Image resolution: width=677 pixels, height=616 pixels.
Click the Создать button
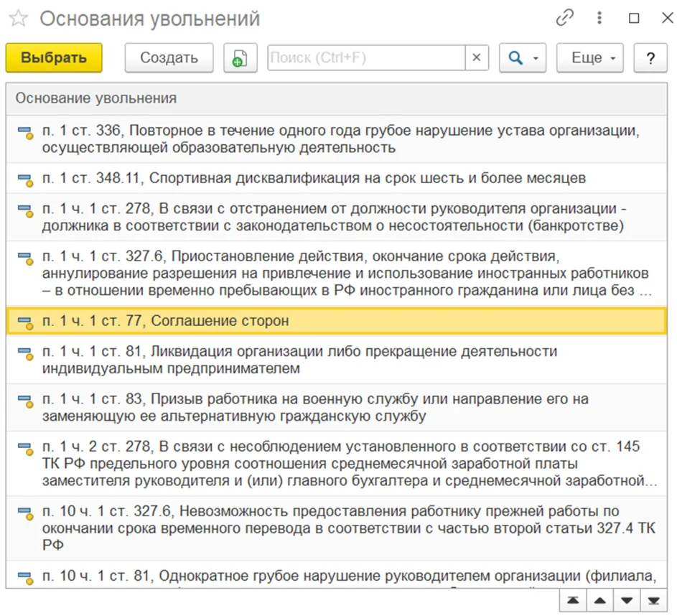(x=169, y=57)
